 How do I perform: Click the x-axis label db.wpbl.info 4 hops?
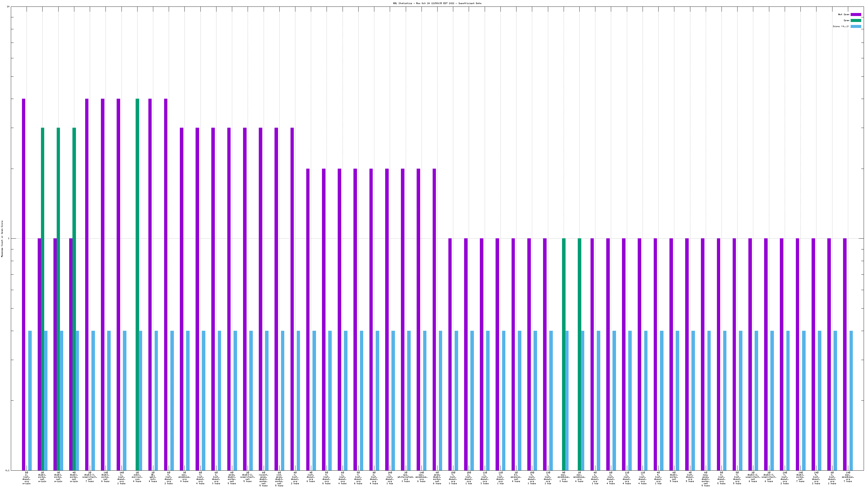point(153,477)
